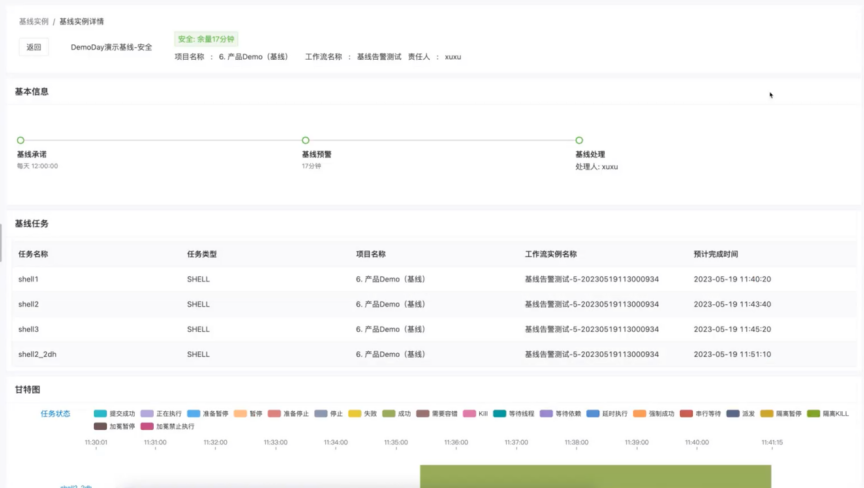The width and height of the screenshot is (864, 488).
Task: Click the green Gantt chart bar
Action: click(596, 476)
